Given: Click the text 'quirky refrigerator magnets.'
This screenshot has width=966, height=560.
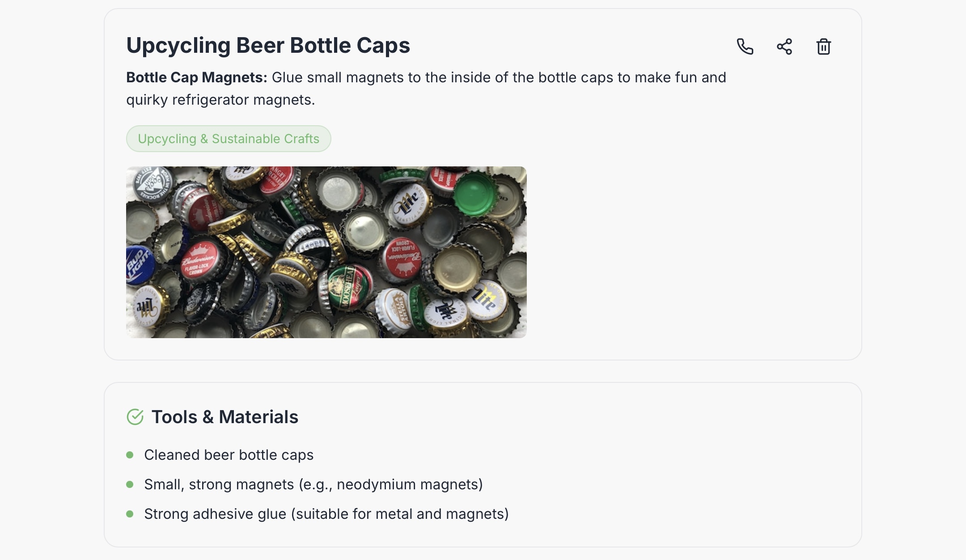Looking at the screenshot, I should [x=220, y=99].
